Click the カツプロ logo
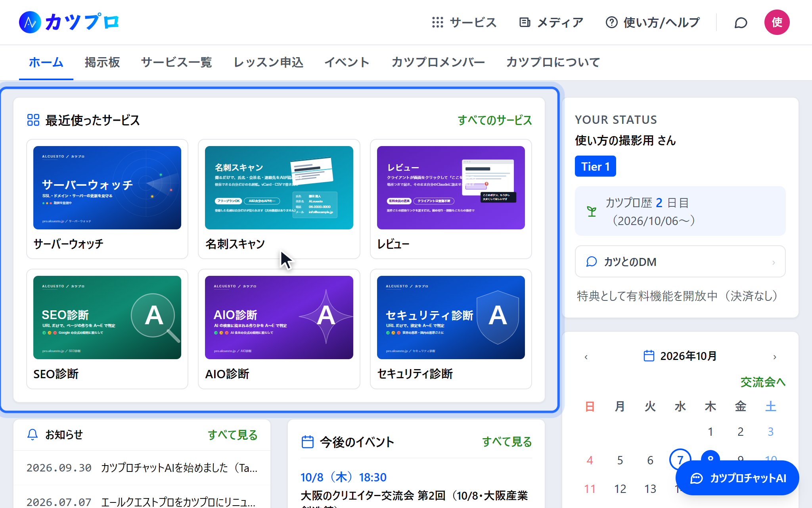812x508 pixels. click(69, 22)
